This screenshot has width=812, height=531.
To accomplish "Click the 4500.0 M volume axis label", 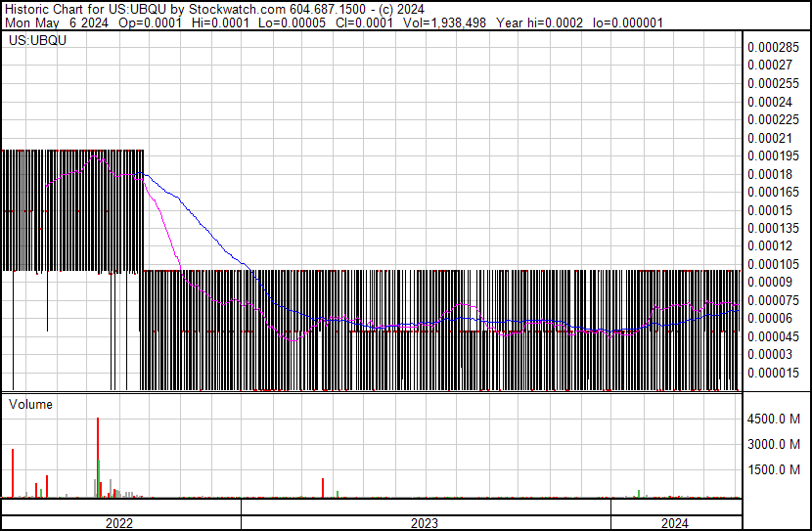I will 774,419.
